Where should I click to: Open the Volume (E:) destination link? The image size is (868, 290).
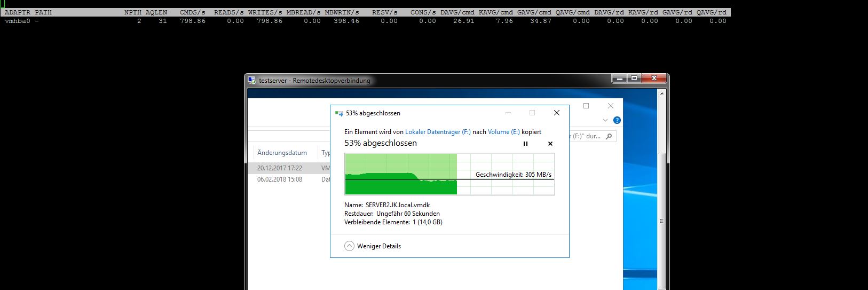point(503,132)
